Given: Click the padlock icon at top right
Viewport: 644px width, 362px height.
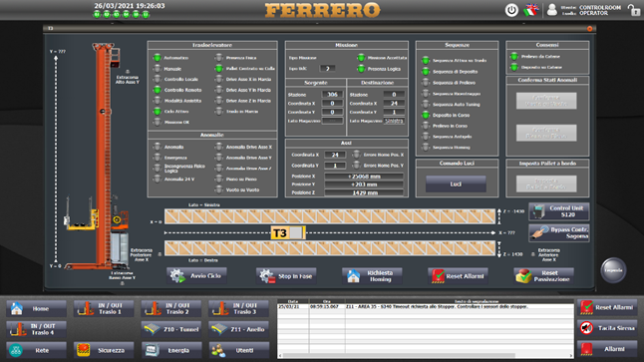Looking at the screenshot, I should coord(634,10).
